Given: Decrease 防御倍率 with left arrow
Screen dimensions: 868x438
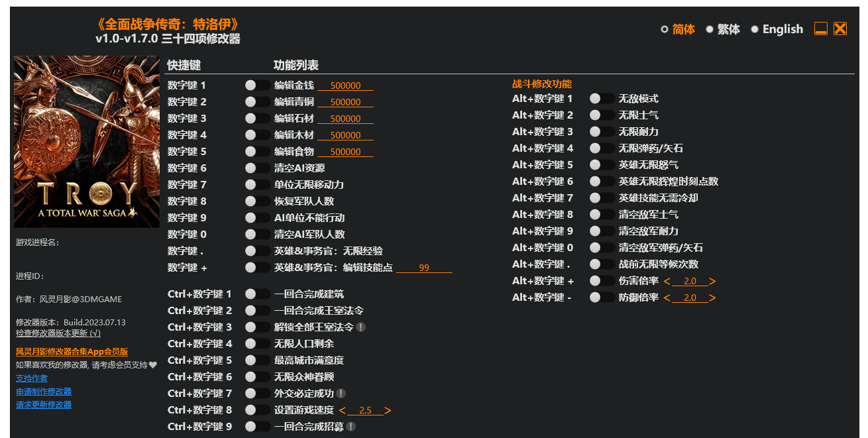Looking at the screenshot, I should [667, 298].
